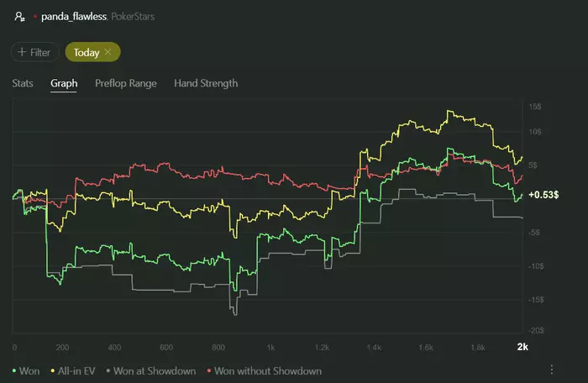The height and width of the screenshot is (383, 588).
Task: Click the +0.53$ result label
Action: (543, 194)
